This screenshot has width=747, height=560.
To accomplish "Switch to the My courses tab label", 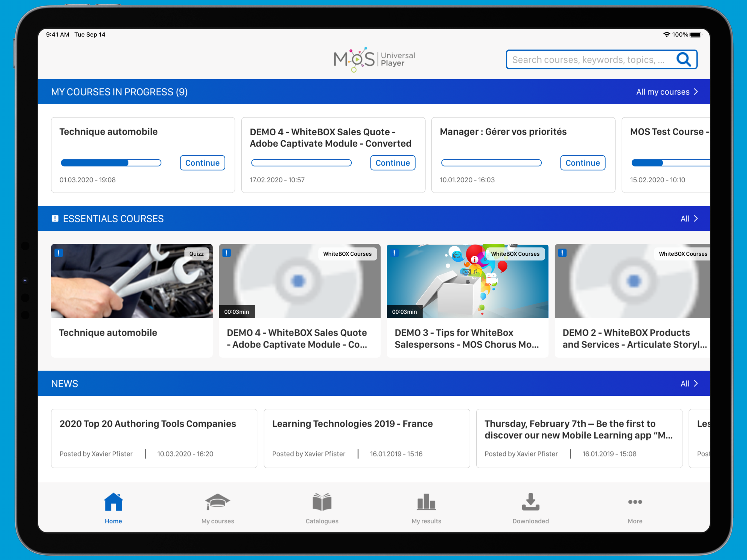I will pyautogui.click(x=217, y=521).
